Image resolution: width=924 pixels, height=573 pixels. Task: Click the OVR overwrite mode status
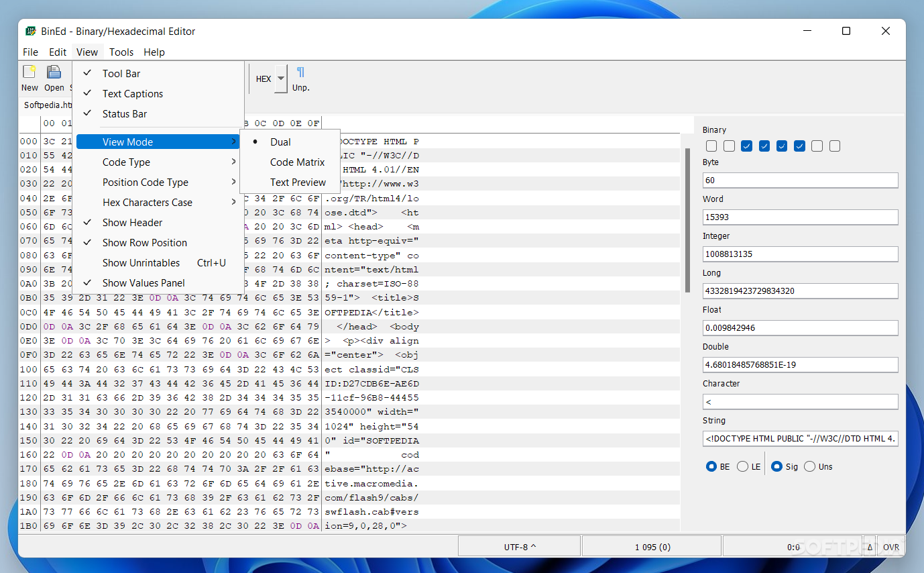891,547
